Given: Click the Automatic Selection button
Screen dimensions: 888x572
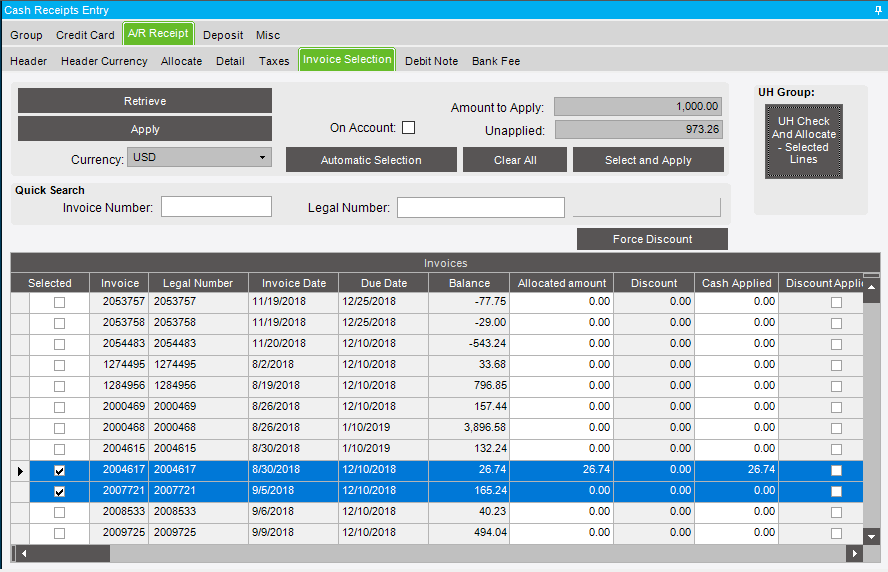Looking at the screenshot, I should coord(371,160).
